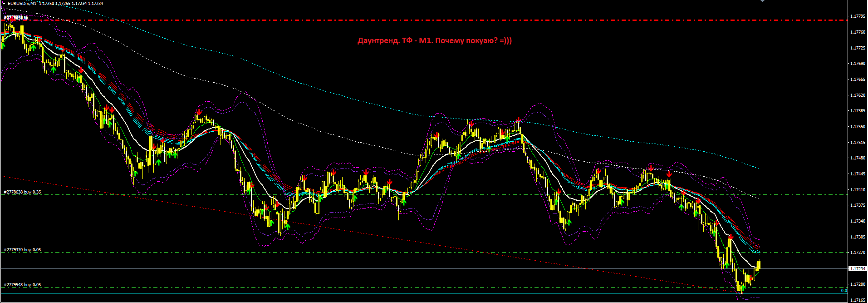Click price scale value 1.17515

[x=857, y=143]
